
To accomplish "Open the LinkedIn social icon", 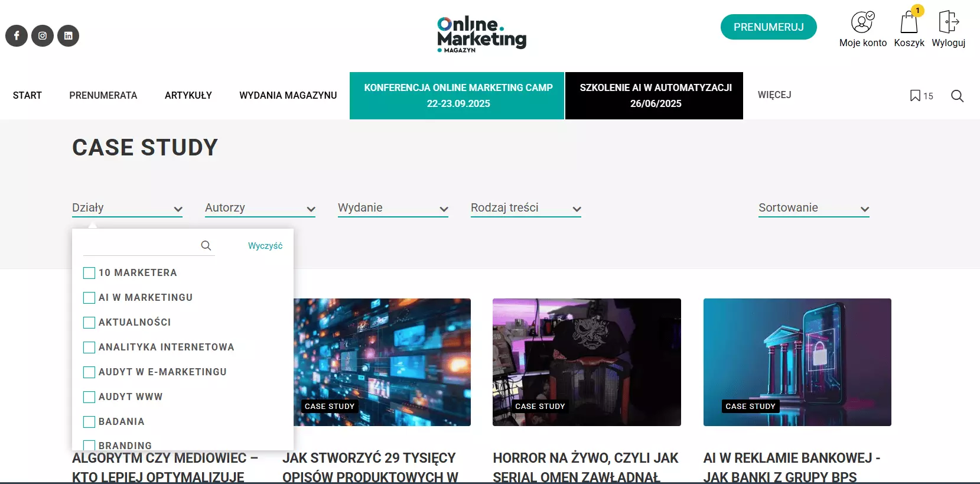I will (x=68, y=35).
